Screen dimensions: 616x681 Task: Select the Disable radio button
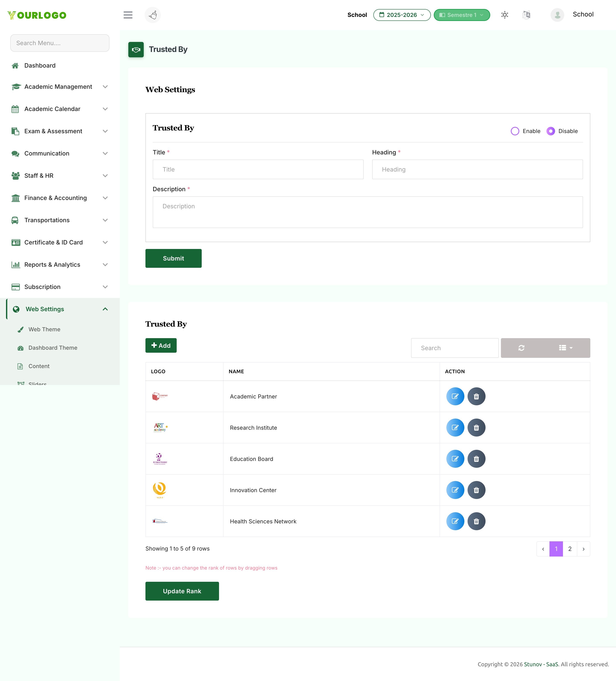tap(551, 131)
